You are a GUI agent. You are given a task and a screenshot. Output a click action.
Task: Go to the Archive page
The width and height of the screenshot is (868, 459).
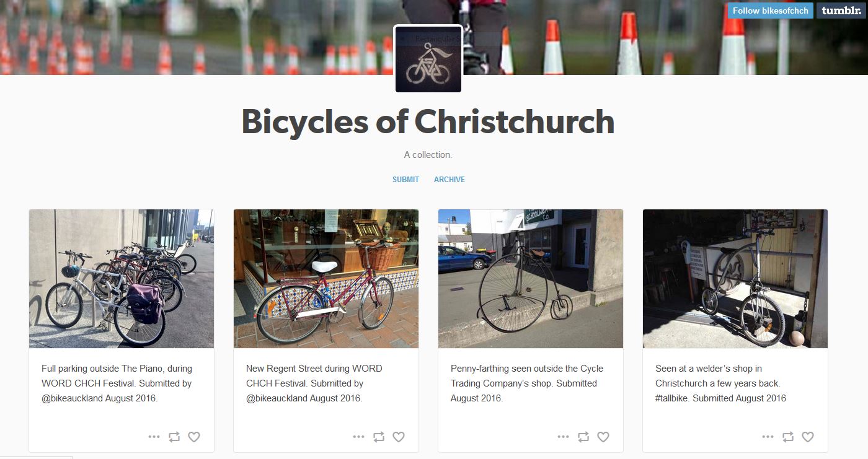point(449,180)
